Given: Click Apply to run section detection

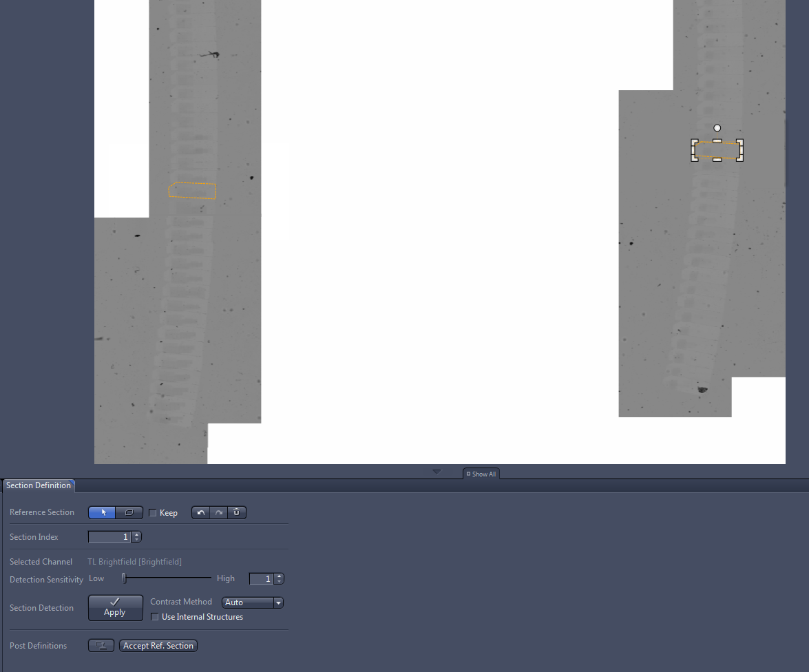Looking at the screenshot, I should point(115,608).
